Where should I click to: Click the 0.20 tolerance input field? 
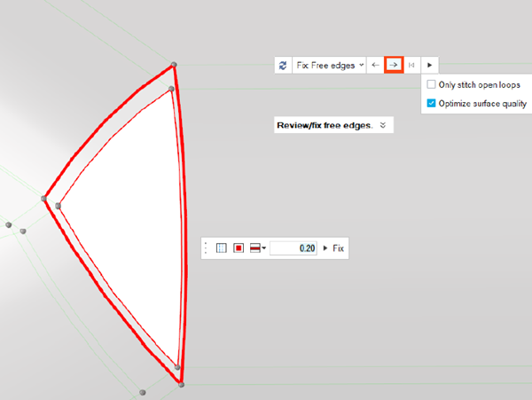(x=293, y=248)
